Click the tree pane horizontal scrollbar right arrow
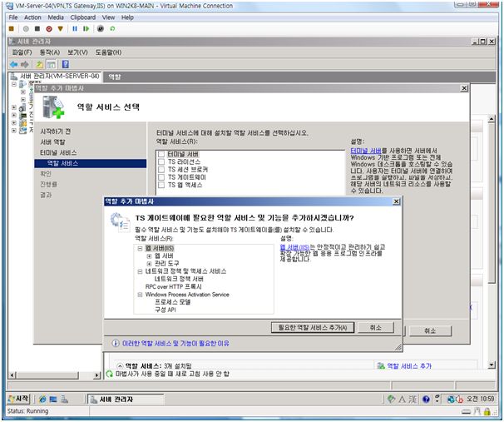Viewport: 504px width, 422px height. tap(96, 375)
